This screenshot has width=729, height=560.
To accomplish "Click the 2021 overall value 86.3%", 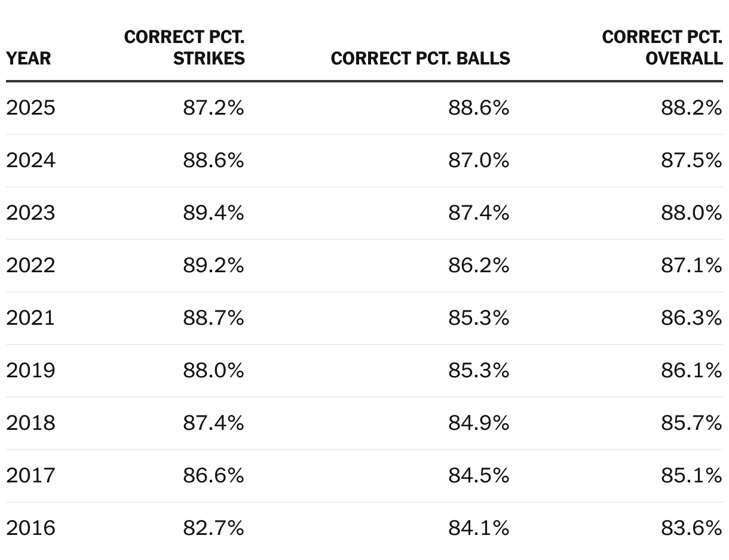I will click(691, 318).
